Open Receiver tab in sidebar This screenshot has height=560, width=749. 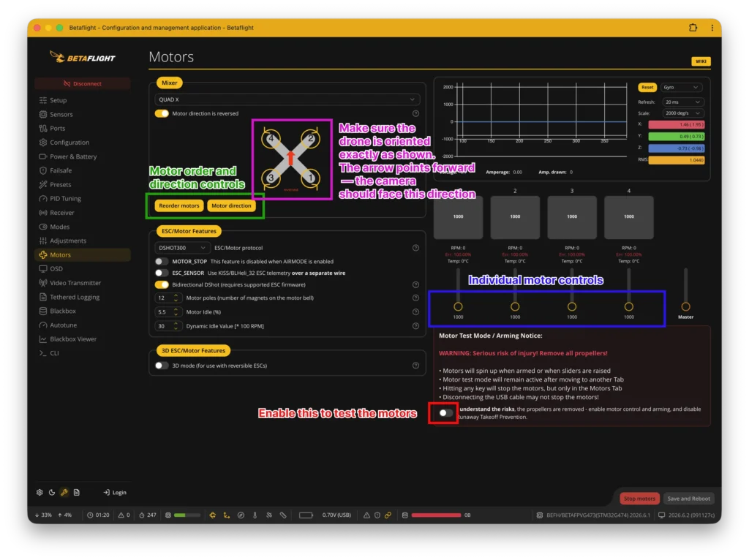(82, 213)
